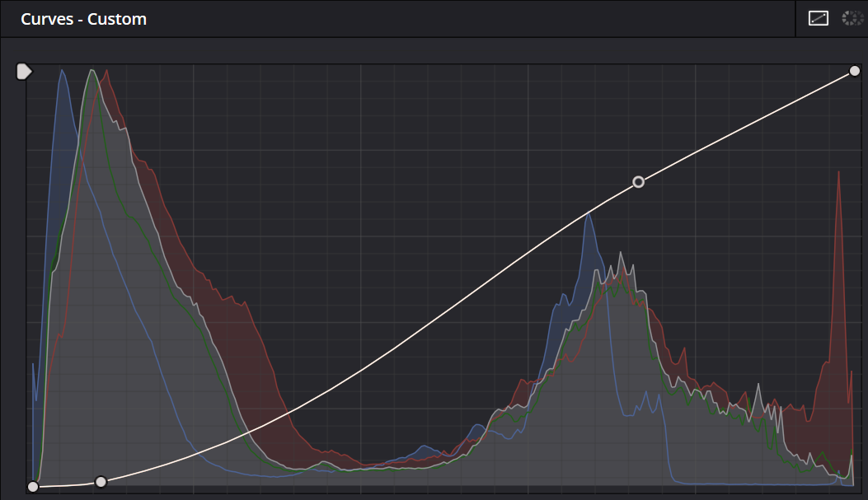Click the "Curves - Custom" panel title
Image resolution: width=868 pixels, height=500 pixels.
pos(83,19)
